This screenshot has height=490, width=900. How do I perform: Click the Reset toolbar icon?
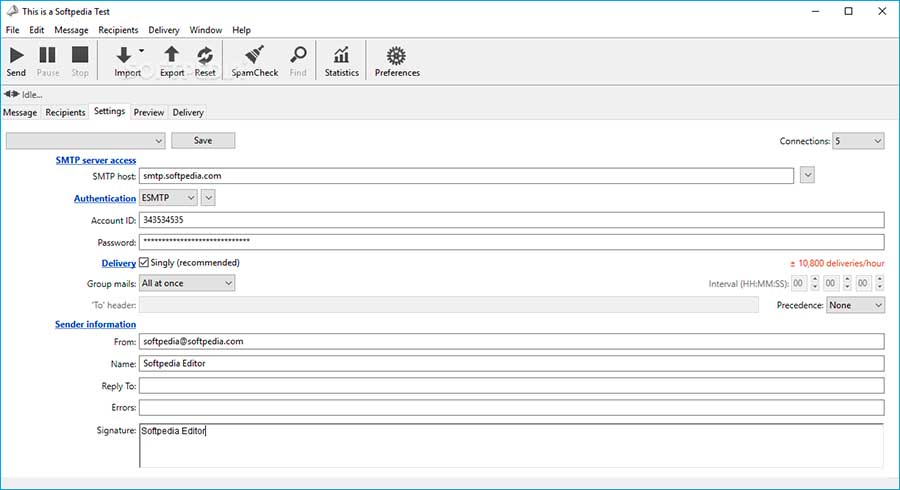coord(205,58)
